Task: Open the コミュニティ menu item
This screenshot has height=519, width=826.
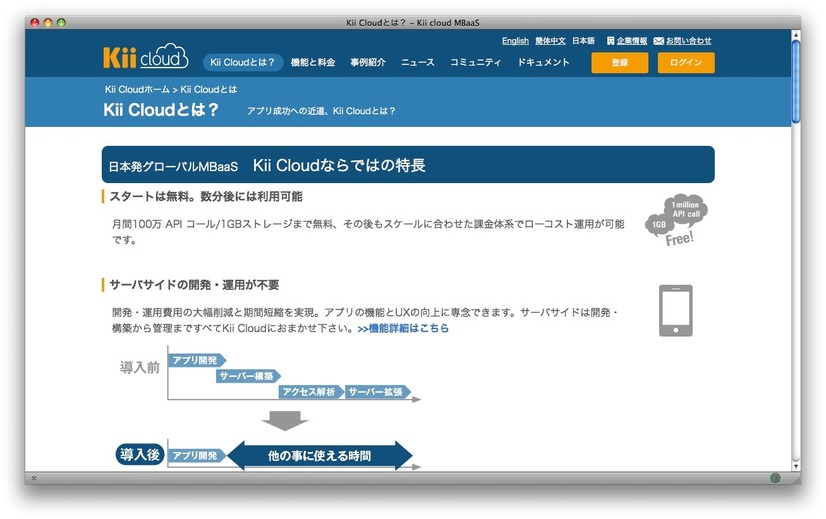Action: click(475, 62)
